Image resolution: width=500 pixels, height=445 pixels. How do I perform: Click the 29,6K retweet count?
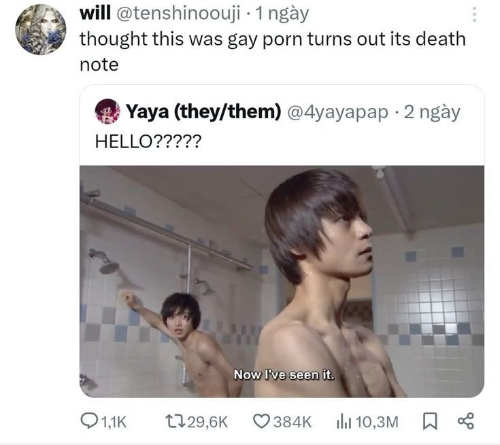coord(208,422)
